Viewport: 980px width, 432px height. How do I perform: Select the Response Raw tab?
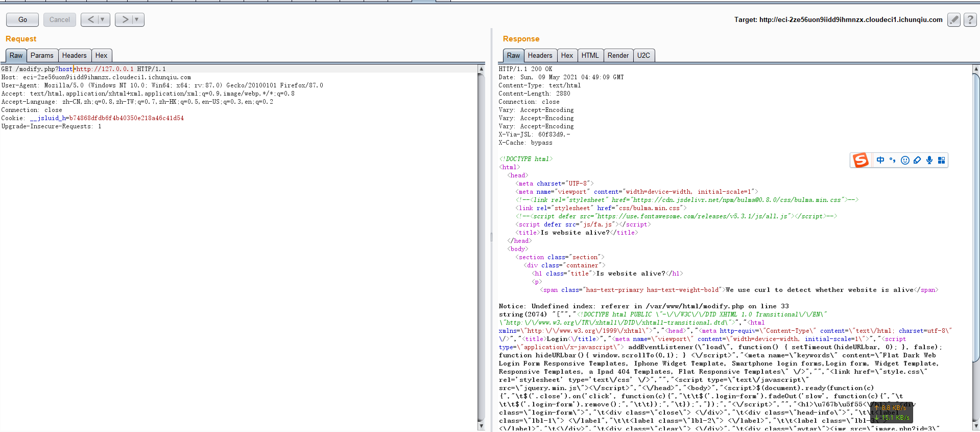point(513,55)
